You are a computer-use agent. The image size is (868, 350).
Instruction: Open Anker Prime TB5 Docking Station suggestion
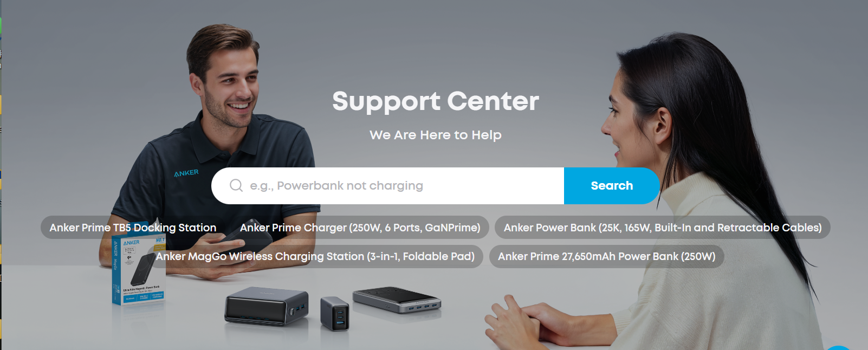(133, 228)
